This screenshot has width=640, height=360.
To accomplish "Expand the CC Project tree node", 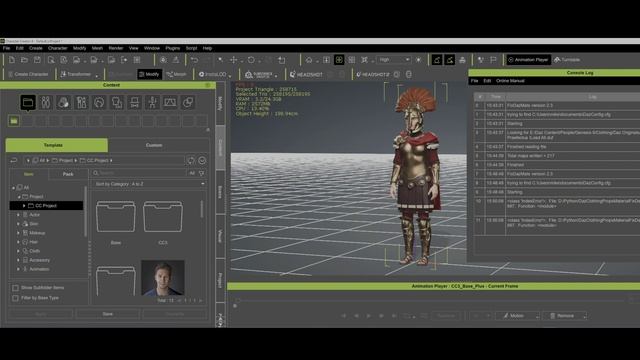I will [x=24, y=206].
